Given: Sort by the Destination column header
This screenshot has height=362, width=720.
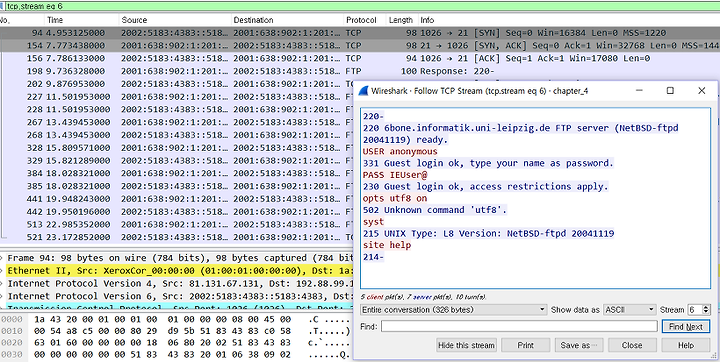Looking at the screenshot, I should (287, 20).
